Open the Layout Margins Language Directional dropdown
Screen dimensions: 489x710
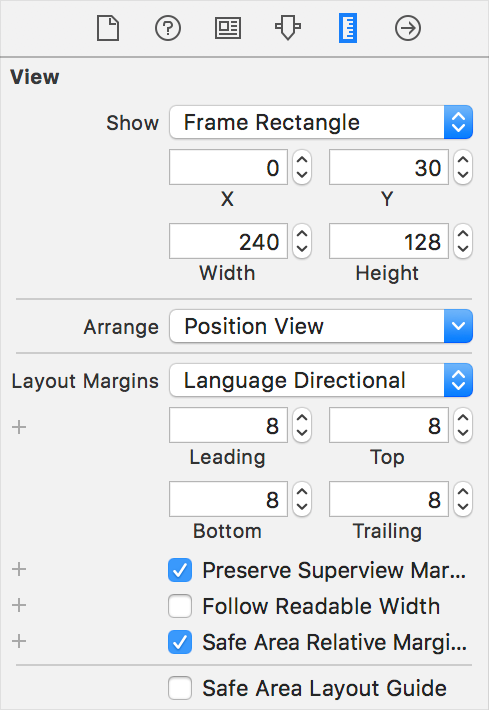(321, 380)
